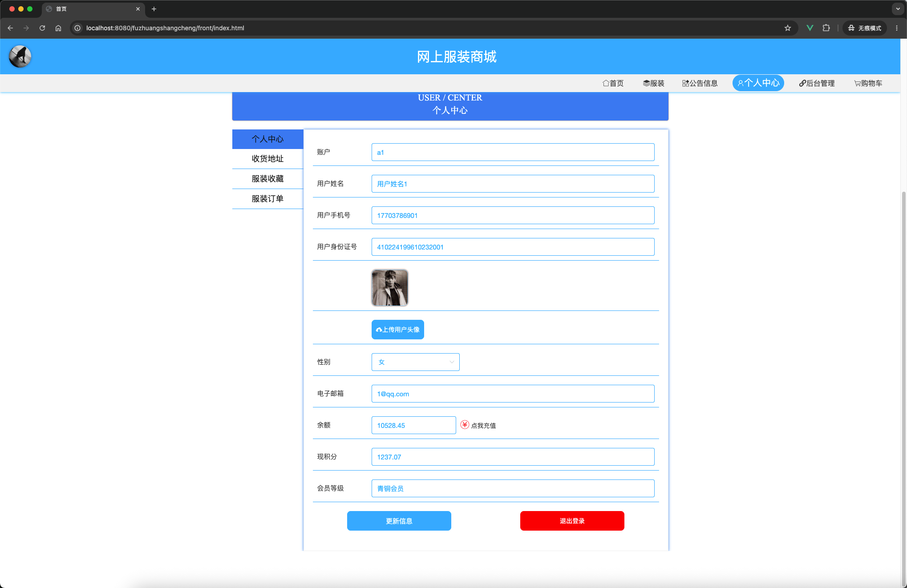Click 更新信息 button

[399, 521]
